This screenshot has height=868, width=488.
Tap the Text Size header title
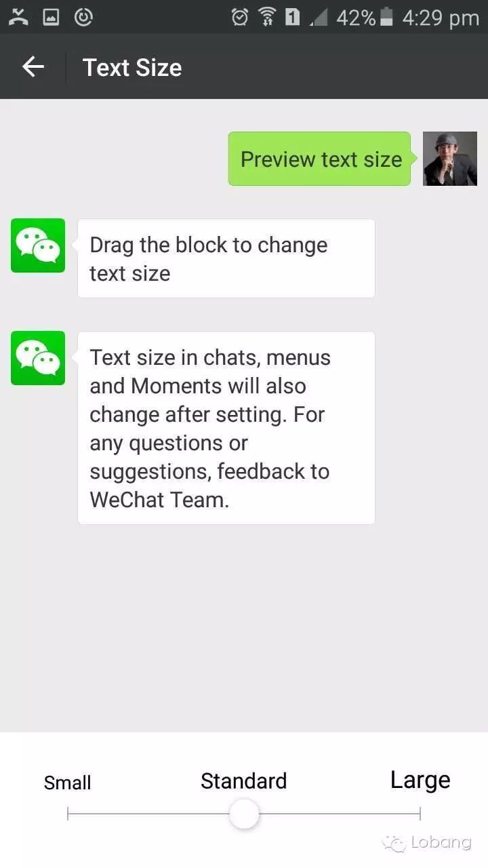132,67
